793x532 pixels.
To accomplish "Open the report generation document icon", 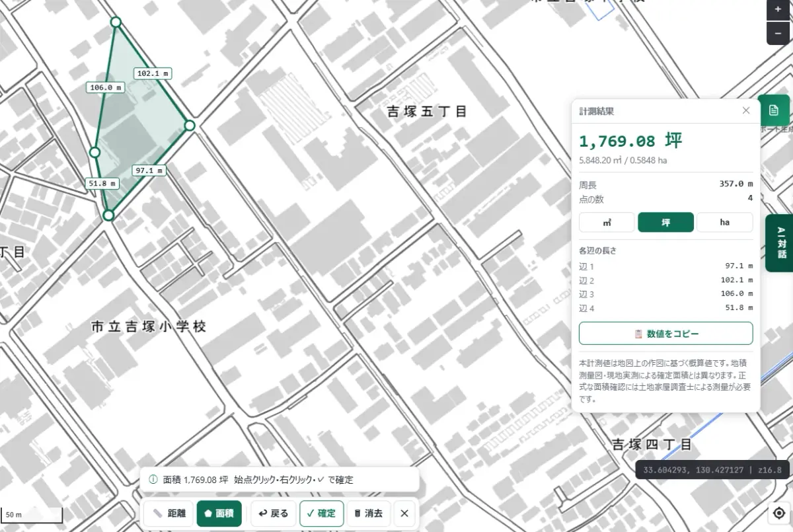I will tap(774, 110).
